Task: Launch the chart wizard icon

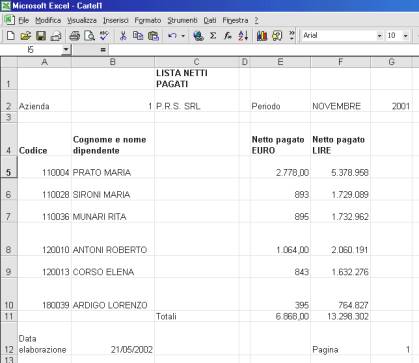Action: pyautogui.click(x=262, y=35)
